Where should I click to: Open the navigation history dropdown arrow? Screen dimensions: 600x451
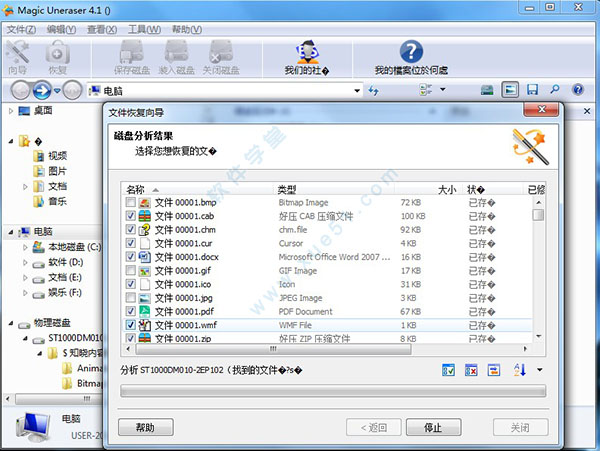57,91
